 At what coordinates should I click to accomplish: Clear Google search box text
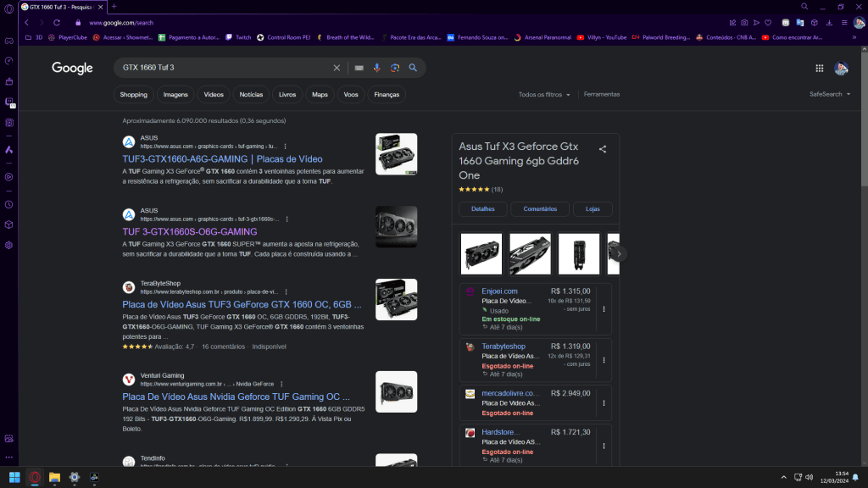coord(337,68)
